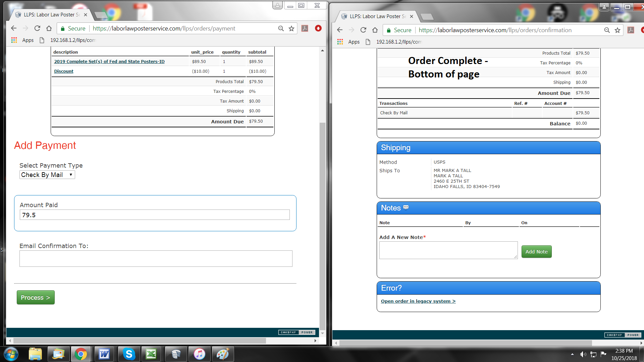
Task: Bookmark the payment page with star icon
Action: point(291,28)
